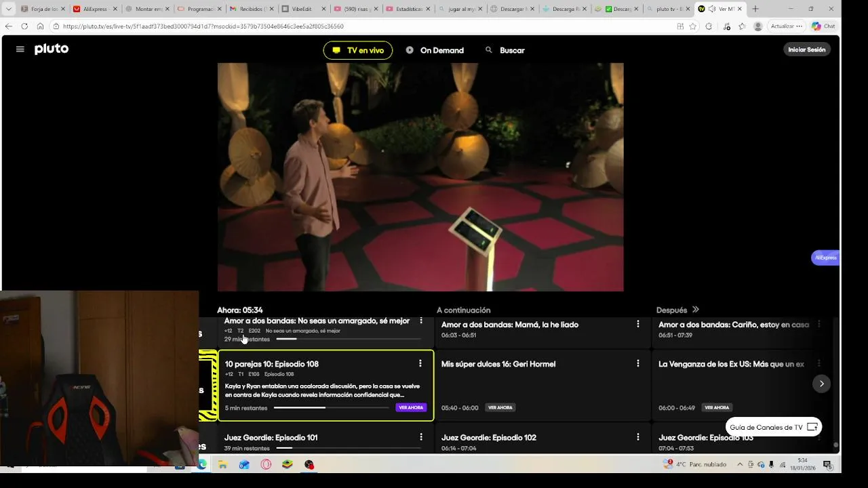Advance the guide with the right arrow
Viewport: 868px width, 488px height.
821,384
